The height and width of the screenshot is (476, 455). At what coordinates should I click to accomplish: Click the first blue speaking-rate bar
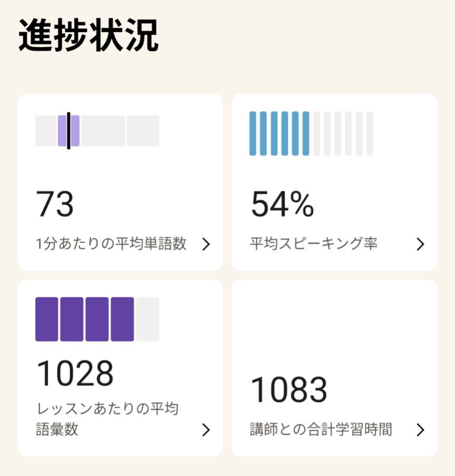tap(253, 133)
